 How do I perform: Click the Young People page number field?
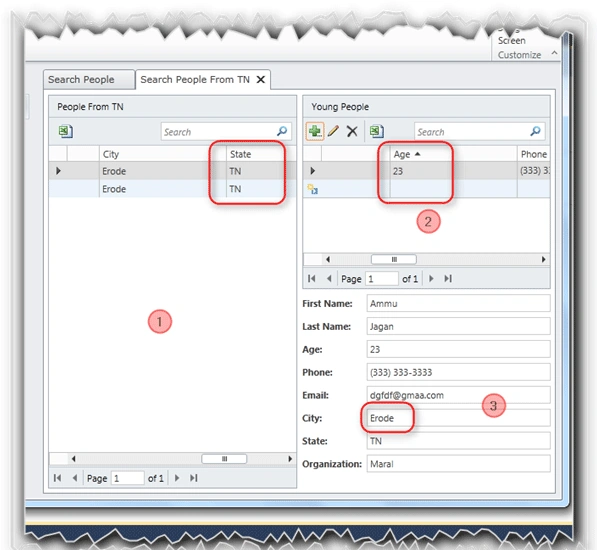(x=382, y=279)
